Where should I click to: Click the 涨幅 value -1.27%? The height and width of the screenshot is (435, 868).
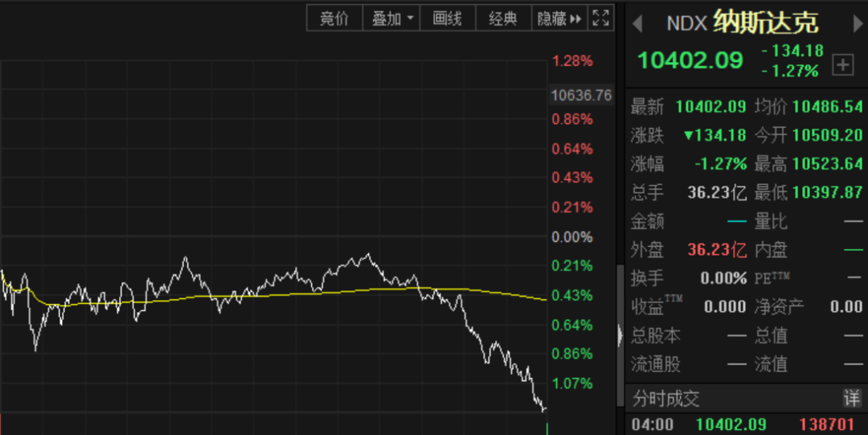click(721, 164)
